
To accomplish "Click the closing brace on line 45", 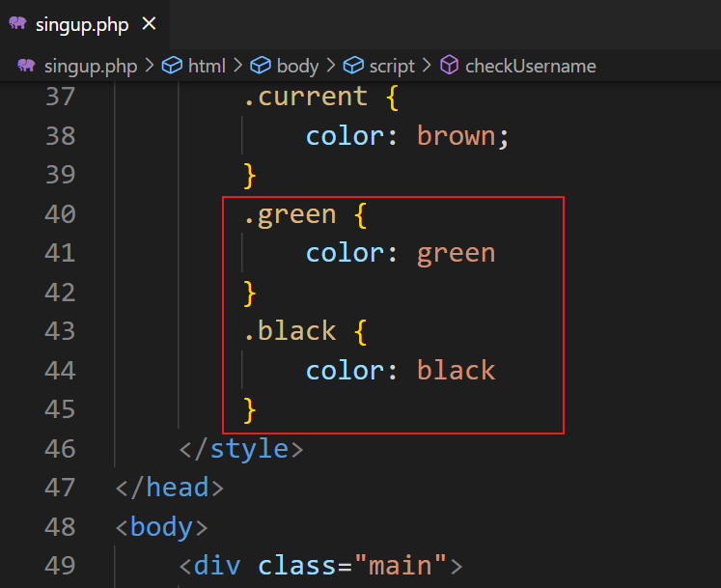I will tap(250, 410).
